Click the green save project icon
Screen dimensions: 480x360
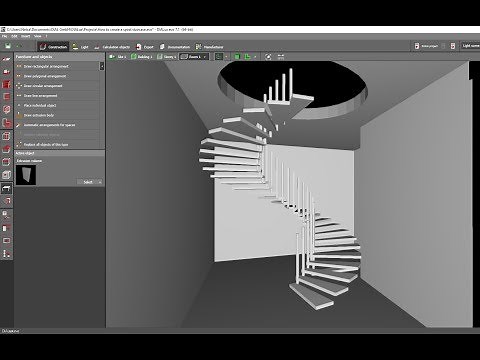pyautogui.click(x=8, y=46)
